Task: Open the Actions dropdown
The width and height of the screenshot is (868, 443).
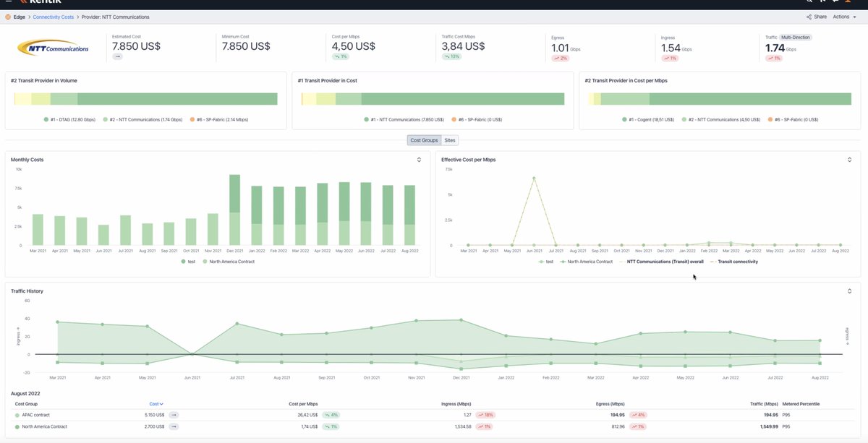Action: point(843,16)
